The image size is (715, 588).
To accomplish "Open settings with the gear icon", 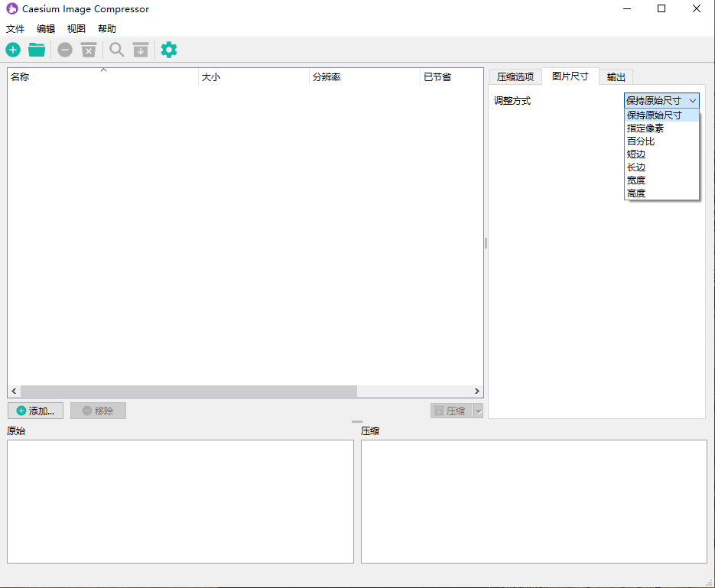I will point(169,50).
